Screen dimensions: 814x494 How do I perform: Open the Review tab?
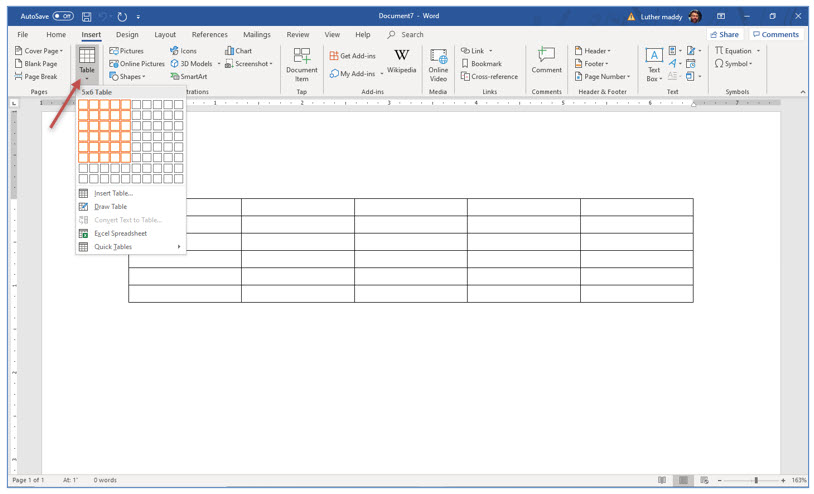point(298,34)
